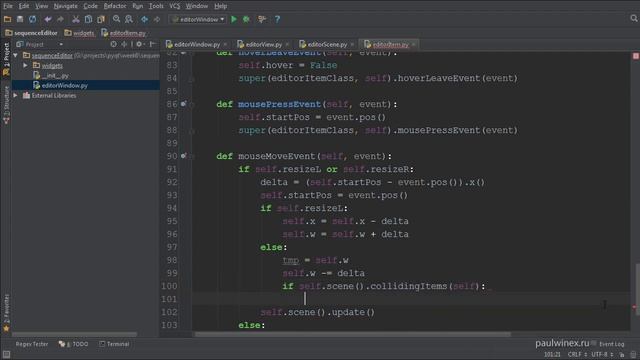Click Collapse All icon in Project panel header
Screen dimensions: 640x360
point(124,44)
